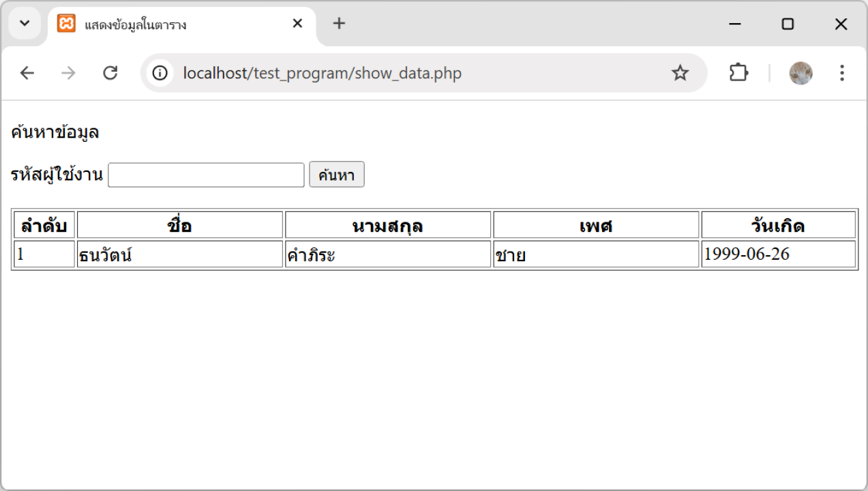Click the วันเกิด column header

tap(778, 226)
